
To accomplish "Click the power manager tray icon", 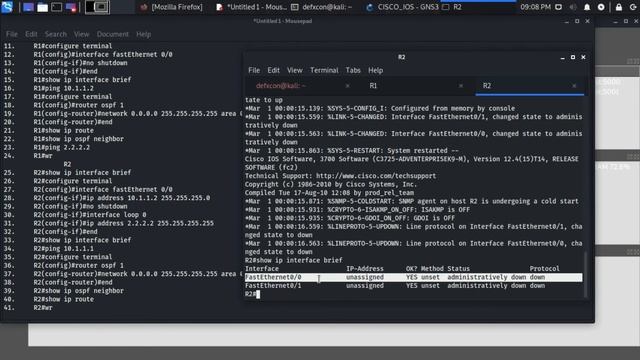I will point(601,7).
